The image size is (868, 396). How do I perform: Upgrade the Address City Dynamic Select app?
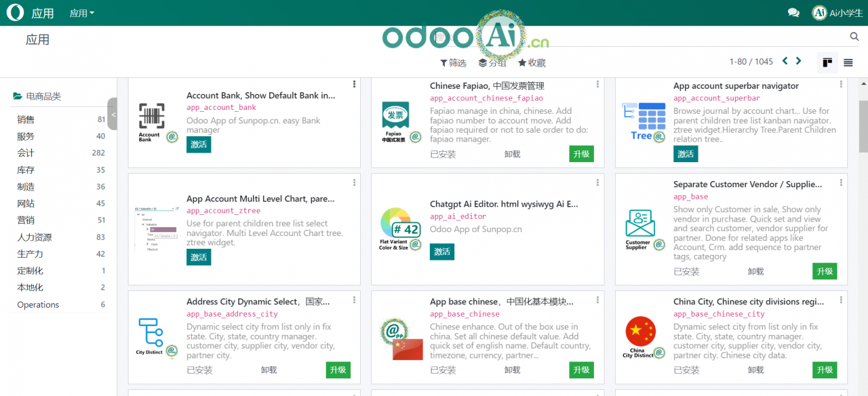point(338,370)
